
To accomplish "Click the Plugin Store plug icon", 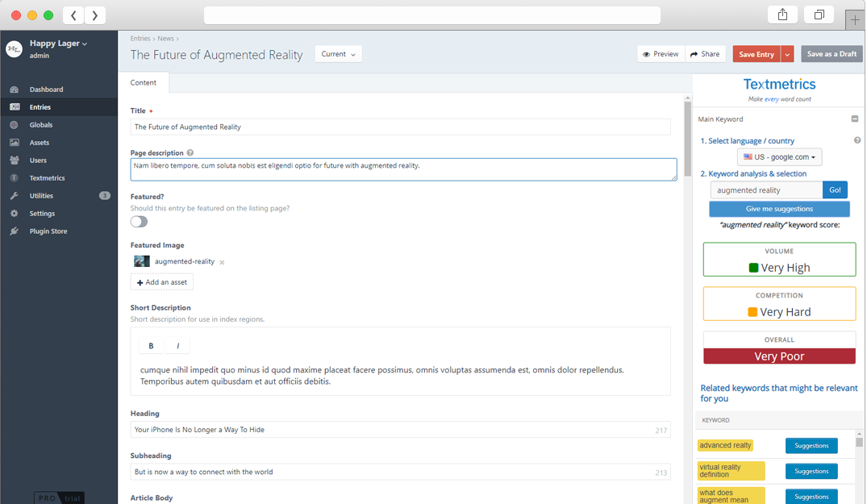I will click(15, 231).
